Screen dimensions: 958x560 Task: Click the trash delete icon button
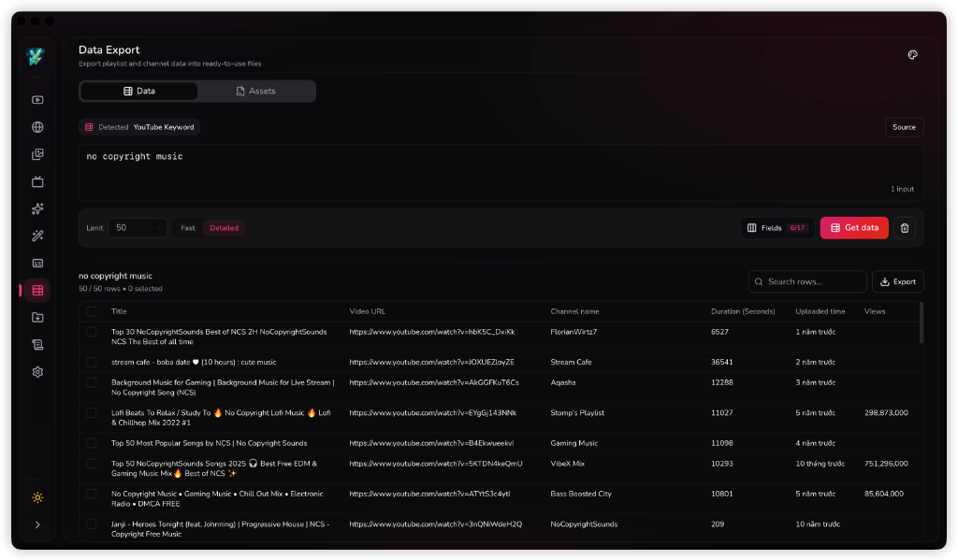pyautogui.click(x=905, y=228)
